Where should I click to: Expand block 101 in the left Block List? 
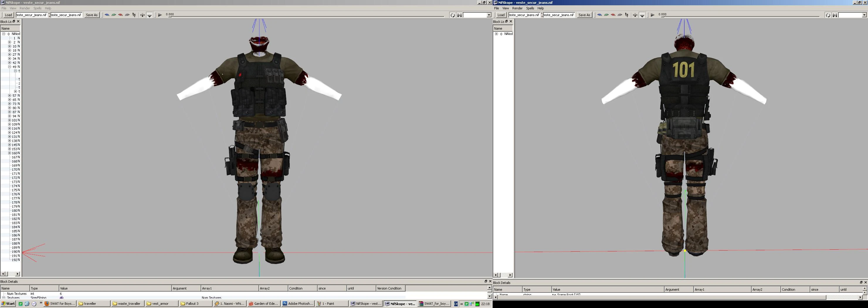tap(9, 120)
